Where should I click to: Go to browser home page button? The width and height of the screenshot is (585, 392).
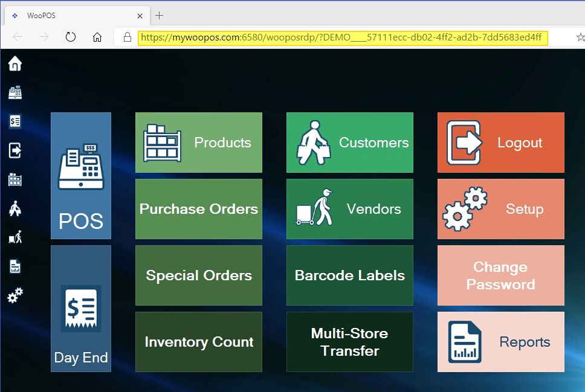[x=97, y=37]
